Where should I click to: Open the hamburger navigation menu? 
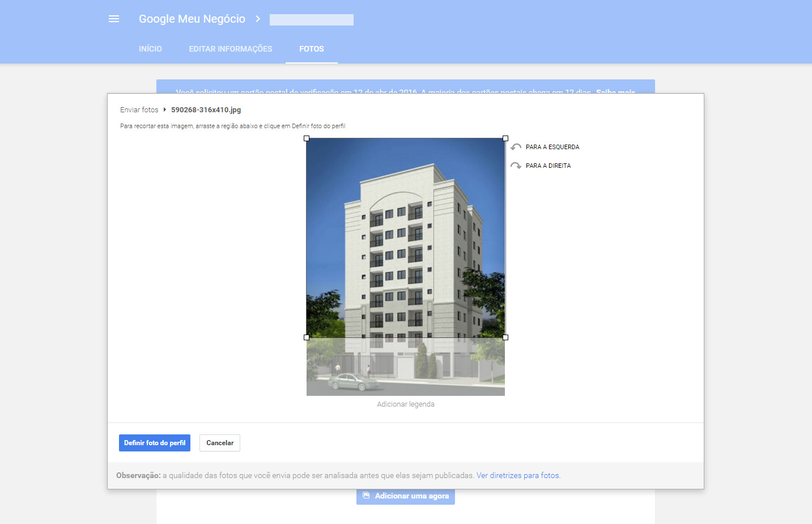click(x=114, y=19)
